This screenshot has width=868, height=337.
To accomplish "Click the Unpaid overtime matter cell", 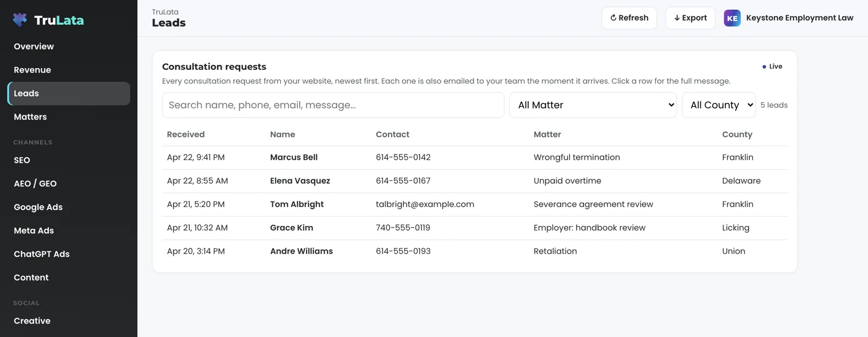I will [567, 181].
